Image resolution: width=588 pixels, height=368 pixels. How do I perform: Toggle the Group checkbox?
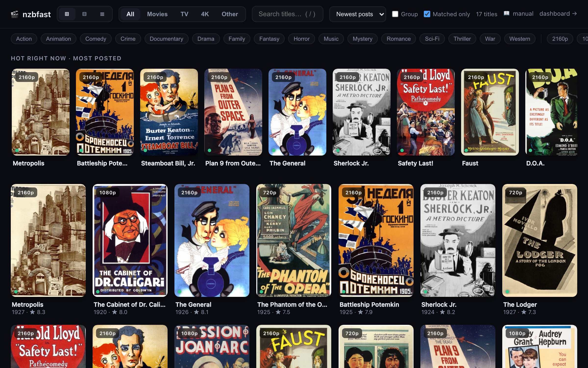pyautogui.click(x=395, y=14)
